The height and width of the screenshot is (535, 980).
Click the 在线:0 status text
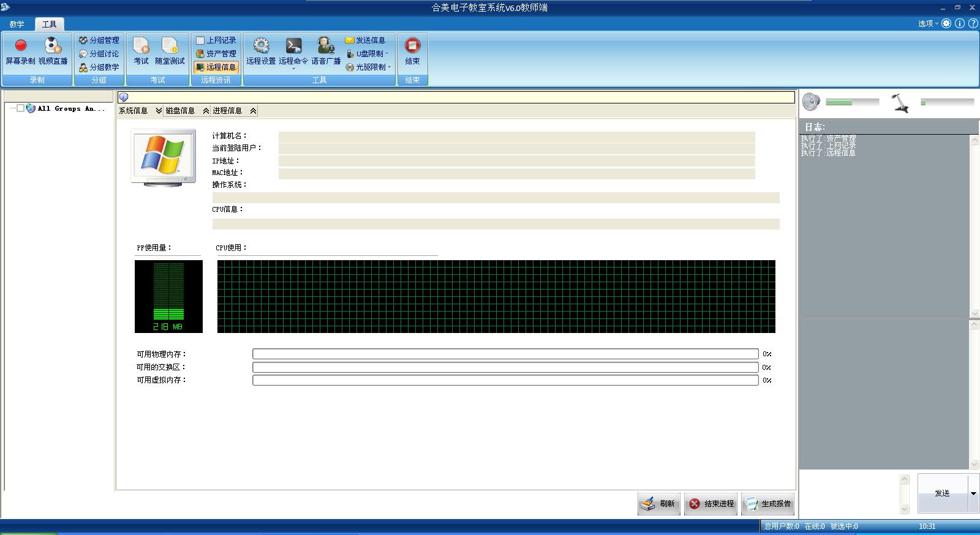[815, 526]
